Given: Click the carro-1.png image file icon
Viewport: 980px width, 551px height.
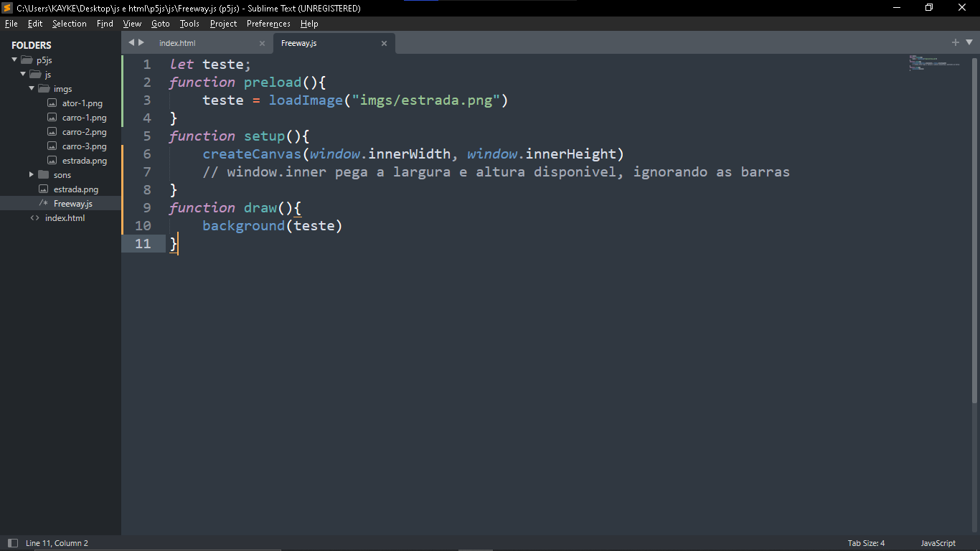Looking at the screenshot, I should 52,118.
